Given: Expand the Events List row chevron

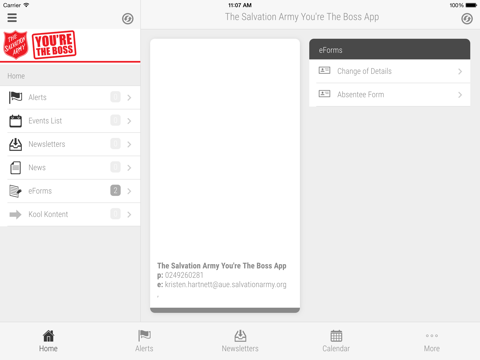Looking at the screenshot, I should click(x=129, y=121).
